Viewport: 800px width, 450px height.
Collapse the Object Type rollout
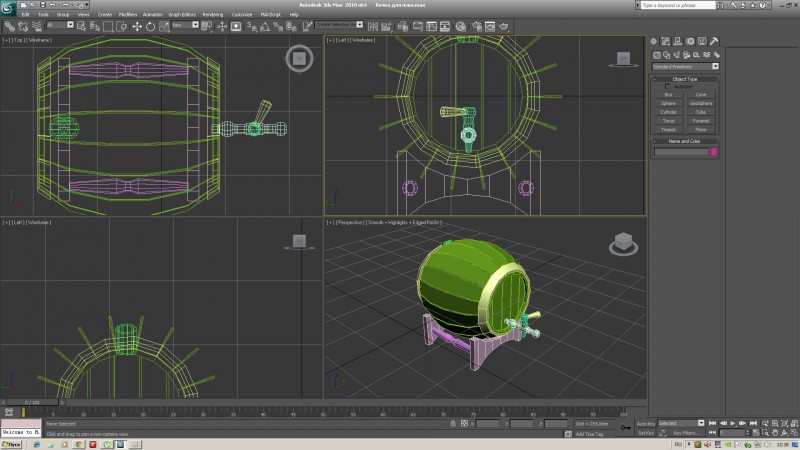686,79
